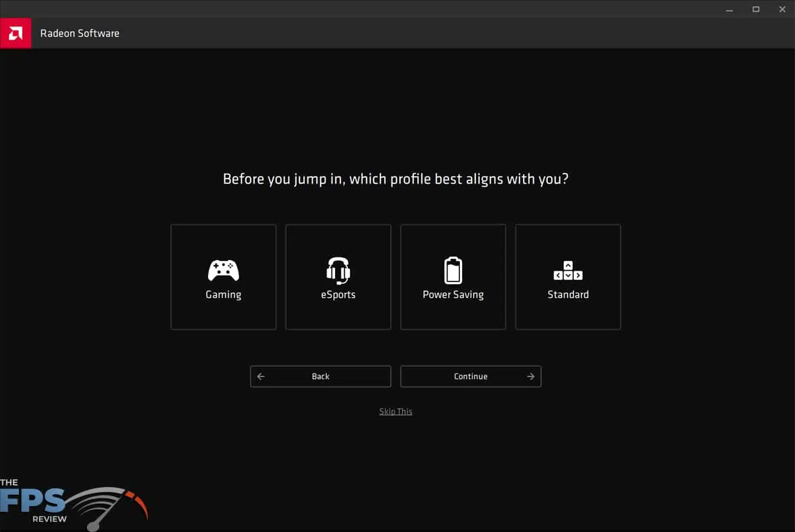Close the Radeon Software window
This screenshot has height=532, width=795.
(x=782, y=9)
